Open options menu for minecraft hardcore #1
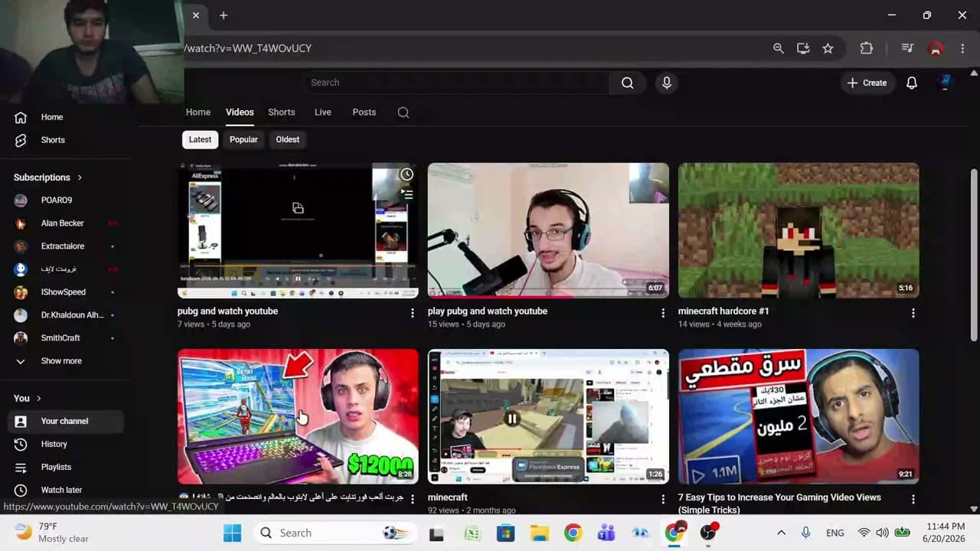Viewport: 980px width, 551px height. tap(913, 313)
